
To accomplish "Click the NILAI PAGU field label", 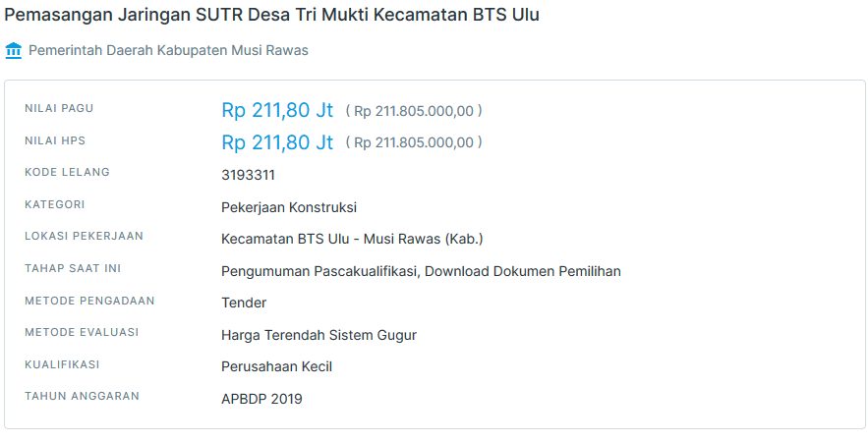I will (x=59, y=108).
